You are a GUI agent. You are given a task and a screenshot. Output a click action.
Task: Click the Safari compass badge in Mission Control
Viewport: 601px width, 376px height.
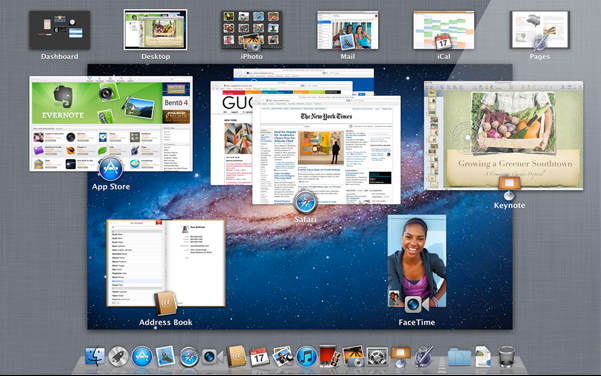click(305, 202)
